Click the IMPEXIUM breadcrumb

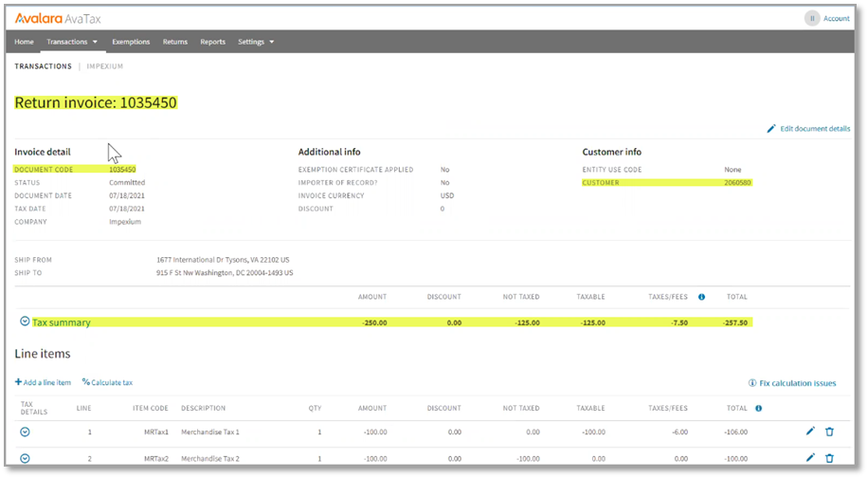click(104, 66)
